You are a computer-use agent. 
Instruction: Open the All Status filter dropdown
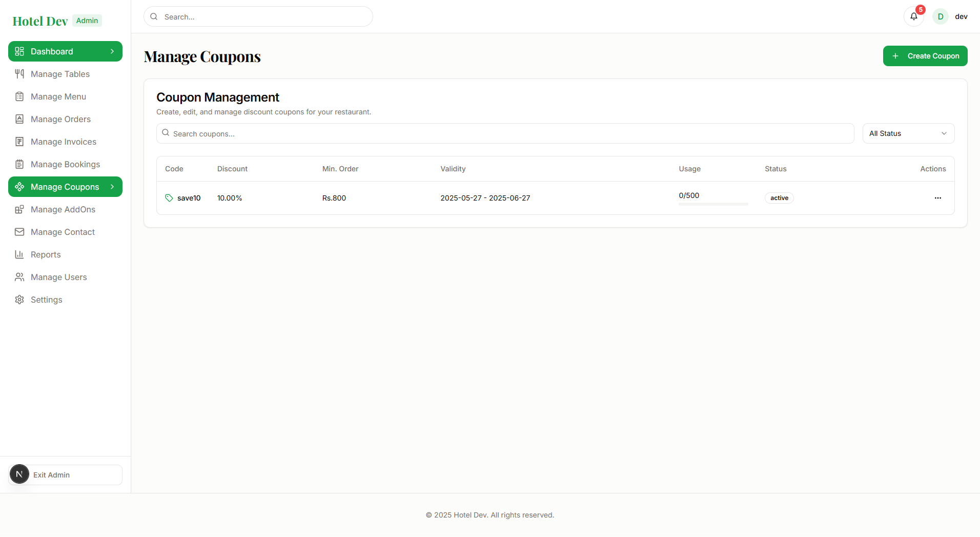click(x=908, y=133)
